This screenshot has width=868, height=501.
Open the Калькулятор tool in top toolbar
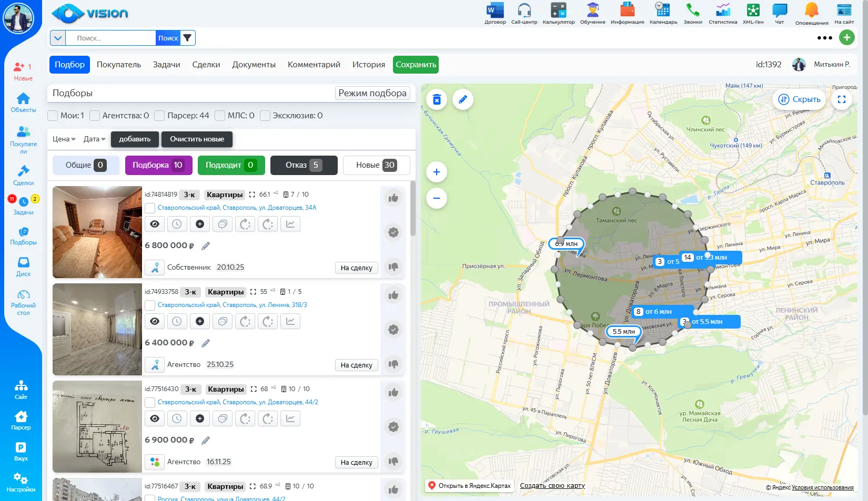point(558,13)
